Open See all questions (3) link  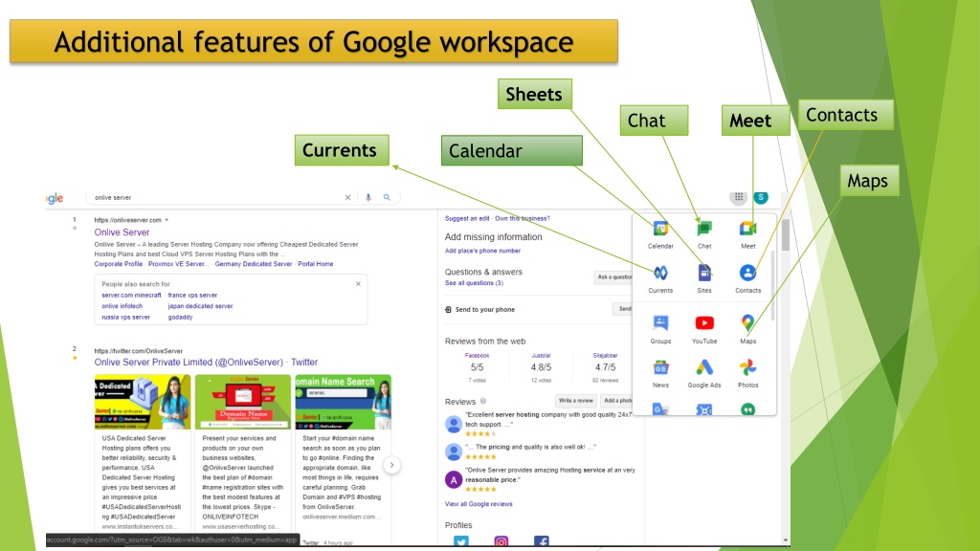[474, 283]
